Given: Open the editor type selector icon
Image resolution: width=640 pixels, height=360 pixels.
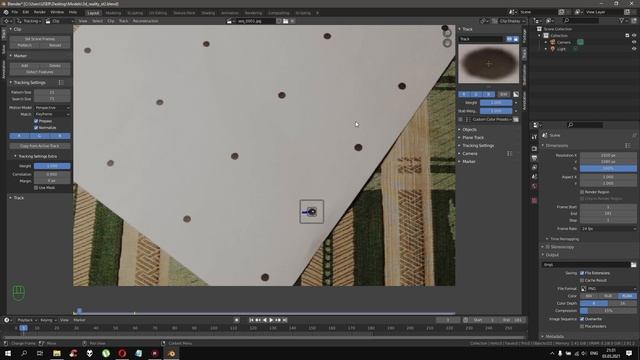Looking at the screenshot, I should (x=7, y=21).
